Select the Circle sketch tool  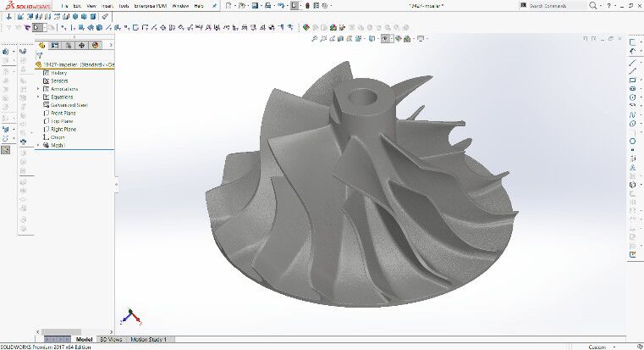pos(632,97)
